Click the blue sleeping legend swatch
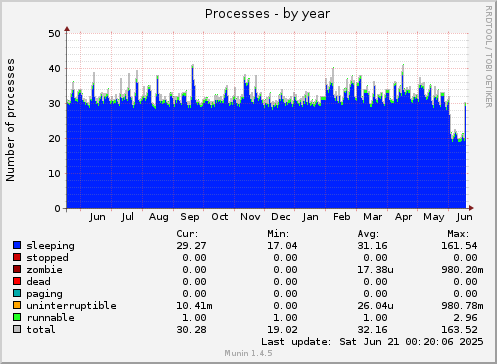The image size is (497, 364). pos(17,245)
